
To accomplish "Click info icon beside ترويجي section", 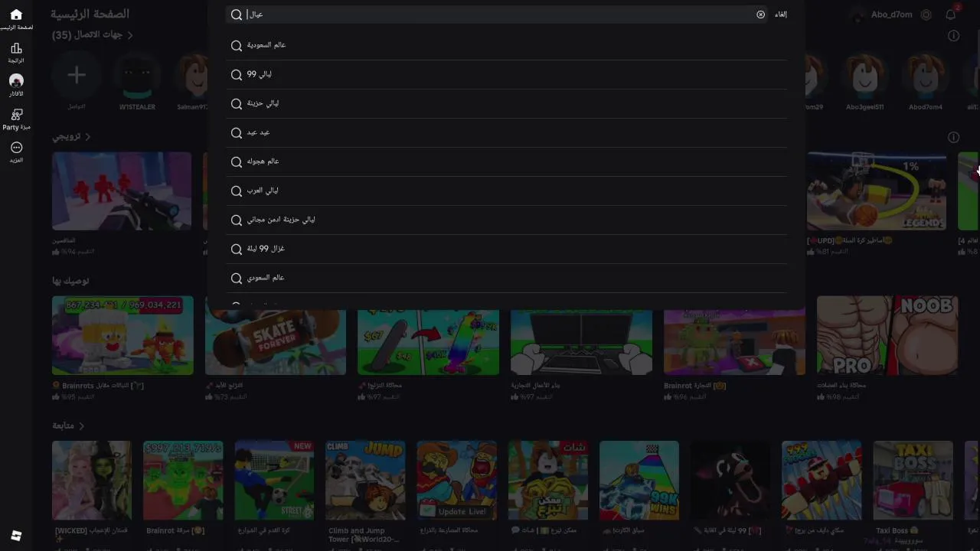I will click(x=953, y=137).
